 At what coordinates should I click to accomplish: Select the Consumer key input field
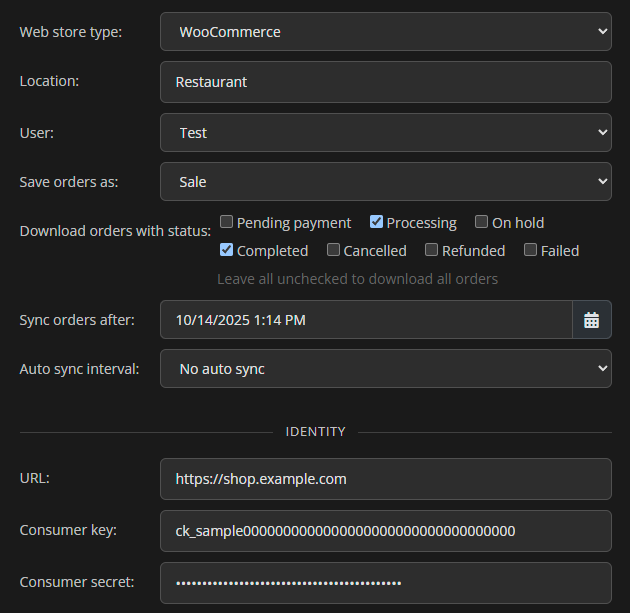[386, 531]
